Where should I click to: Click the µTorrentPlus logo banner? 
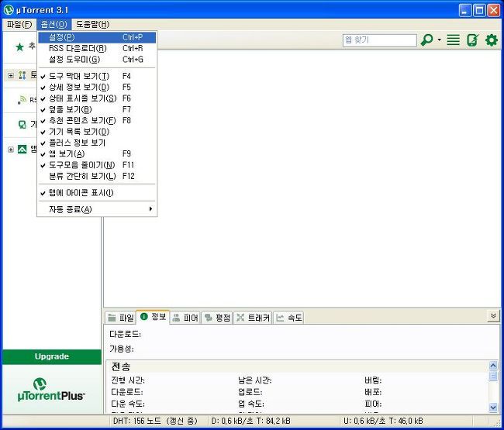52,389
